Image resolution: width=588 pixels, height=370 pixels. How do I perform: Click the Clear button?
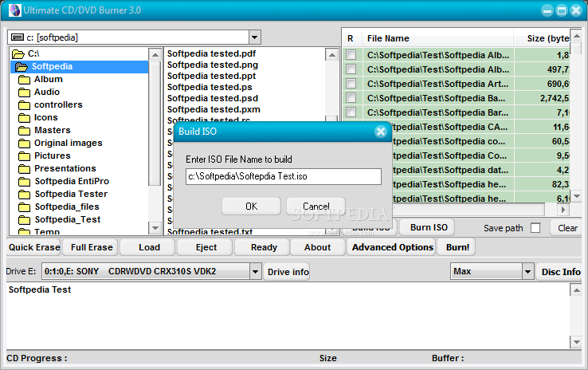(x=567, y=228)
